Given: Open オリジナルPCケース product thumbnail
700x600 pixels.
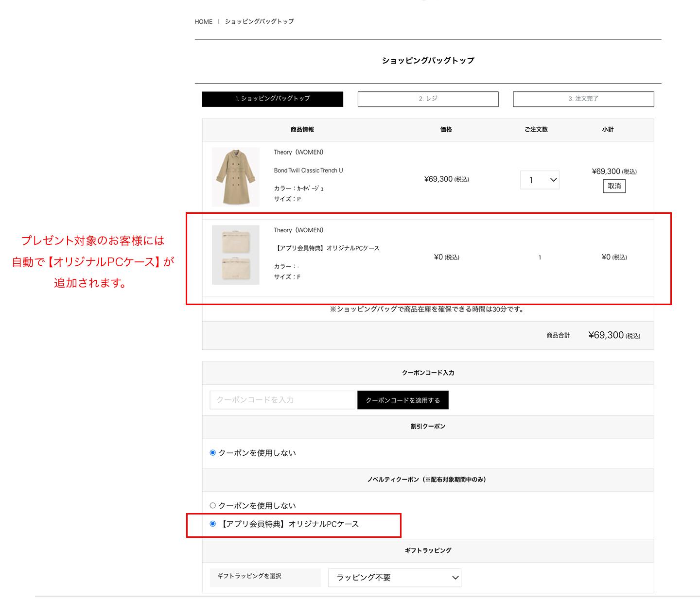Looking at the screenshot, I should pyautogui.click(x=236, y=255).
